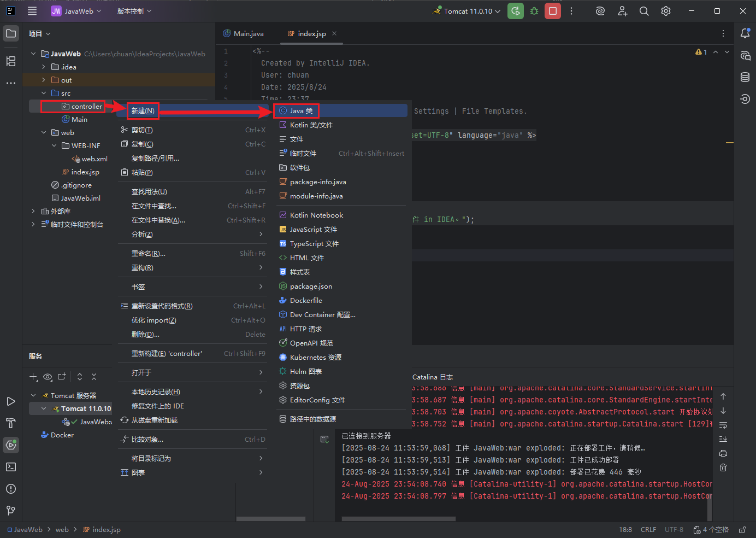Rerun the Tomcat server with the green button
Image resolution: width=756 pixels, height=538 pixels.
click(x=515, y=11)
